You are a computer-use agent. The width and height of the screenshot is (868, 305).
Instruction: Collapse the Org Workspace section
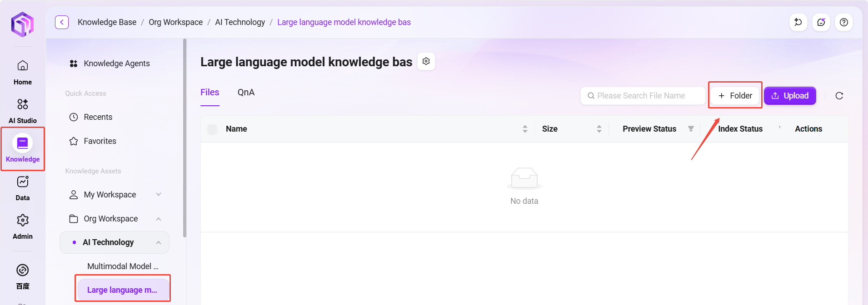(159, 219)
